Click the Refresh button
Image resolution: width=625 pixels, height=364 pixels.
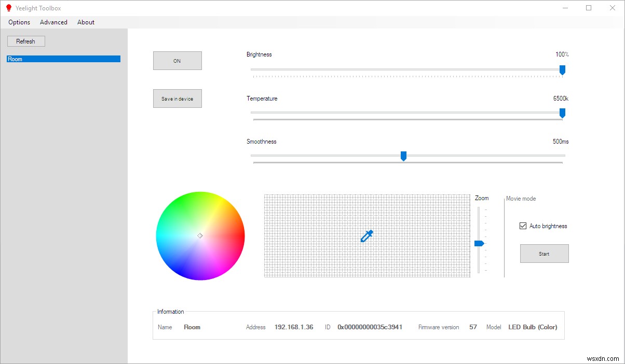[x=25, y=41]
